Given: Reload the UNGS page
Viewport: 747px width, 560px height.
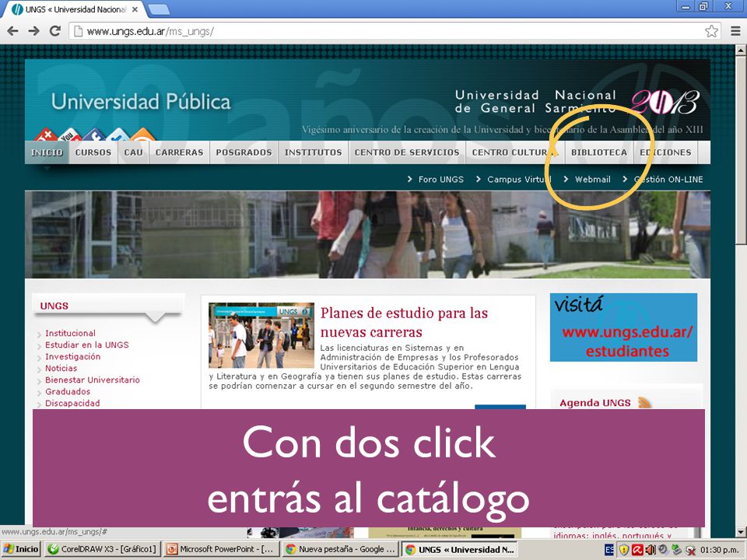Looking at the screenshot, I should 55,31.
